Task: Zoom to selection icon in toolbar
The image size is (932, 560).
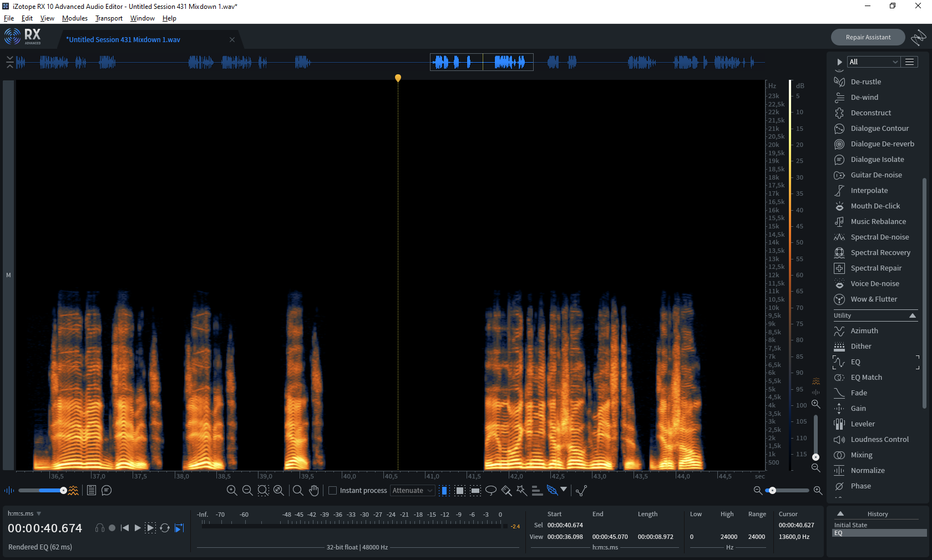Action: [x=263, y=490]
